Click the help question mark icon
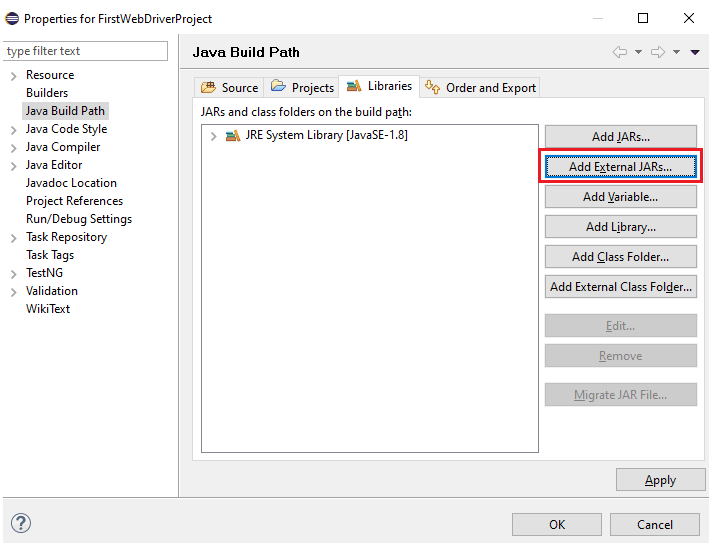Screen dimensions: 712x544 [x=21, y=523]
